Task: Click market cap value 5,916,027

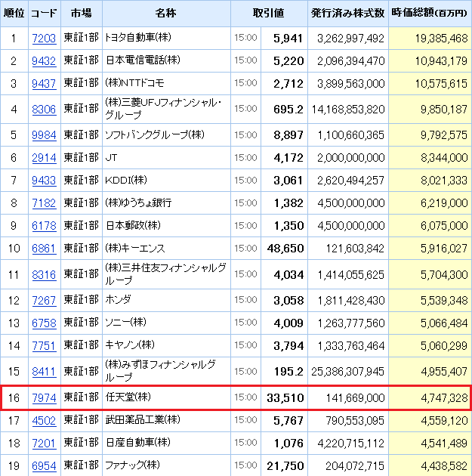Action: tap(444, 249)
